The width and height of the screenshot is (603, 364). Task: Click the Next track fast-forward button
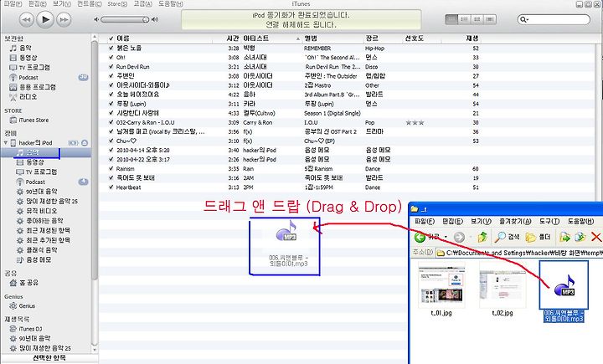[64, 19]
